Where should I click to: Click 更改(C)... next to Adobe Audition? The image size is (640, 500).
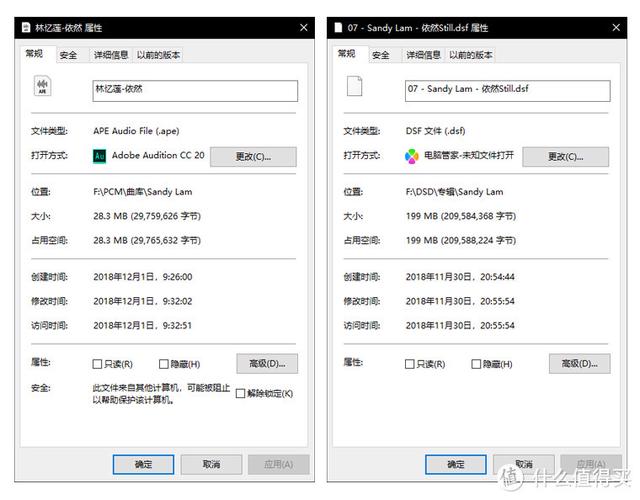tap(253, 157)
